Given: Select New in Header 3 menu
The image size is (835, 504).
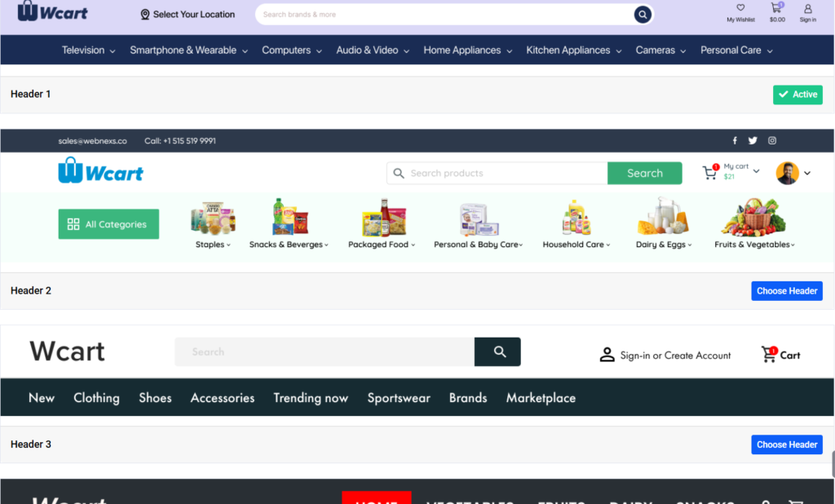Looking at the screenshot, I should [42, 398].
